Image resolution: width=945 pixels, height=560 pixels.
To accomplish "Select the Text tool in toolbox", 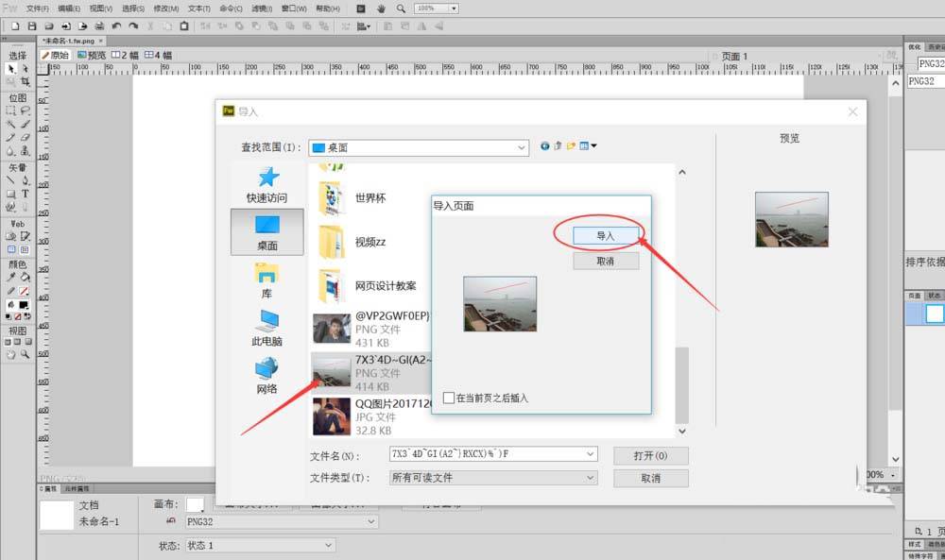I will click(26, 194).
